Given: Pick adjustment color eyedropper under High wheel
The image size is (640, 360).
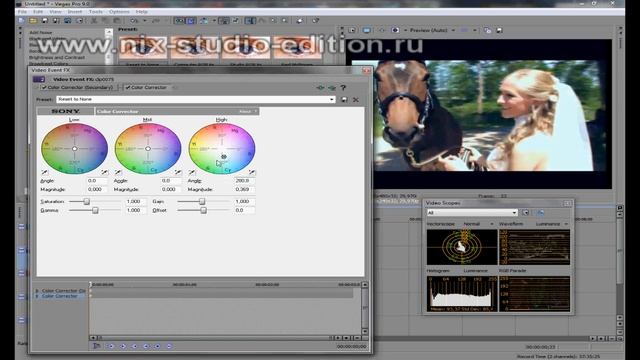Looking at the screenshot, I should tap(252, 172).
